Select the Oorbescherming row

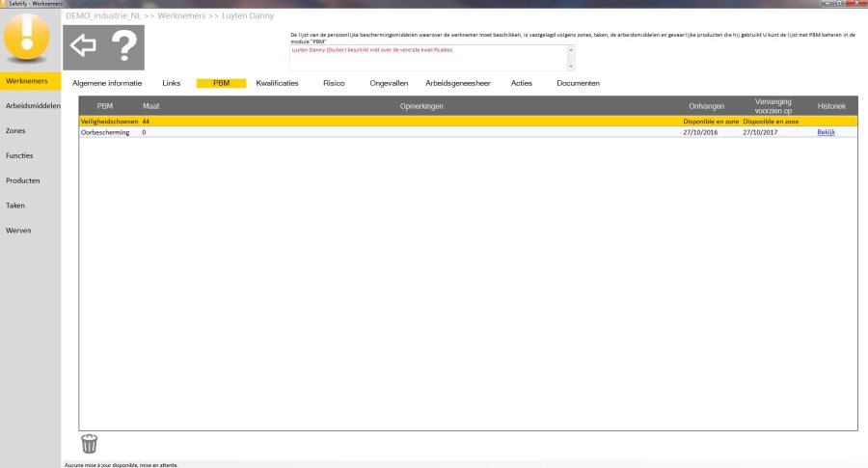pos(469,132)
